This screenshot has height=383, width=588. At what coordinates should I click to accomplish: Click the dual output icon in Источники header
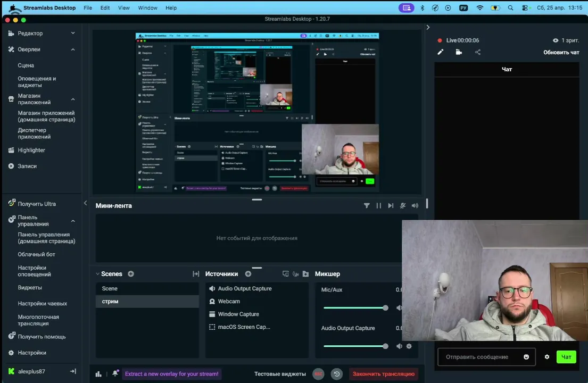coord(285,274)
